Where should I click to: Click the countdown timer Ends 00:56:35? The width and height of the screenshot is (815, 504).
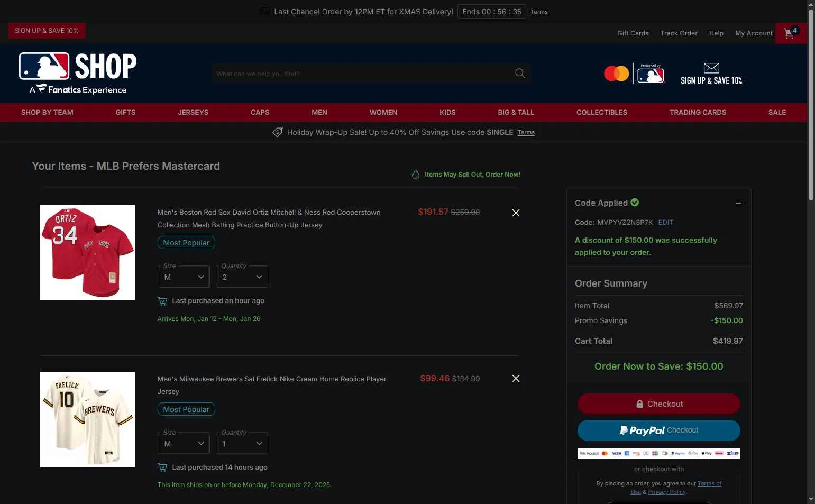point(492,12)
